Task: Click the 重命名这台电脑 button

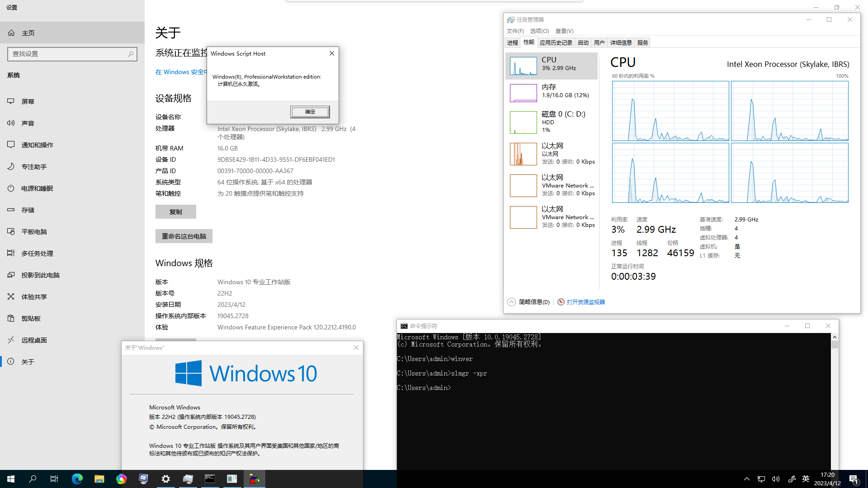Action: tap(184, 236)
